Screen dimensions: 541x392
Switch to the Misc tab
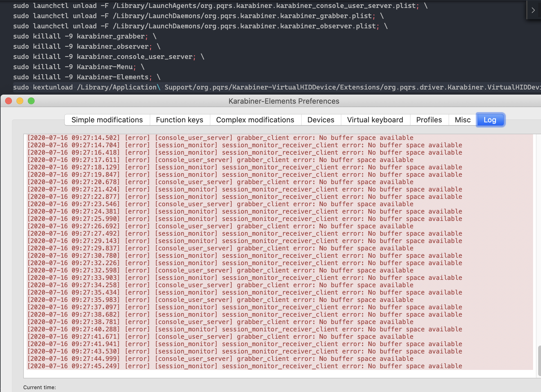click(x=463, y=120)
